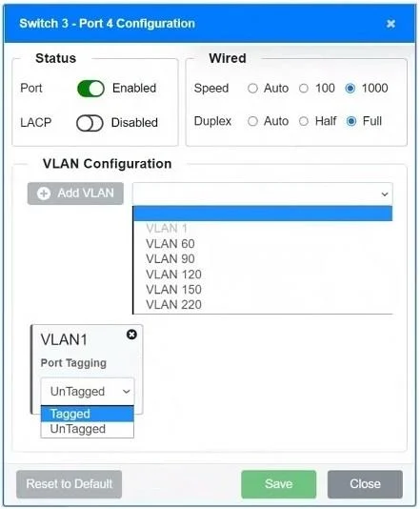Select the UnTagged list option

88,429
